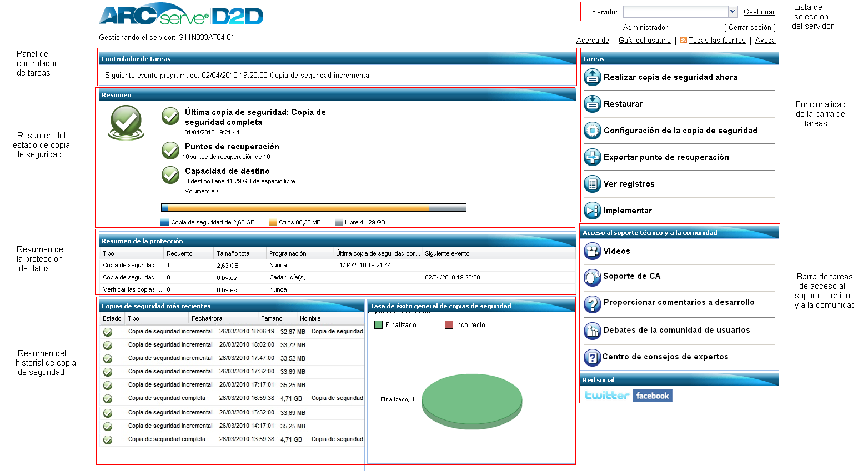Click gray legend swatch for Libre 41,29 GB
This screenshot has height=475, width=868.
tap(339, 222)
